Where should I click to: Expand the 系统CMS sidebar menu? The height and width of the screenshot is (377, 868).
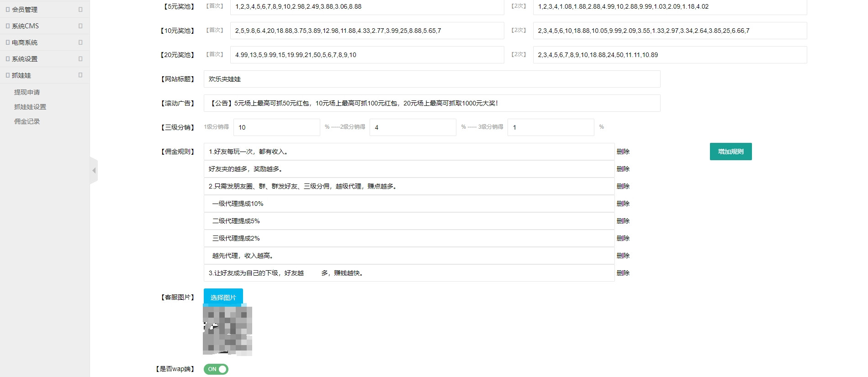point(45,26)
